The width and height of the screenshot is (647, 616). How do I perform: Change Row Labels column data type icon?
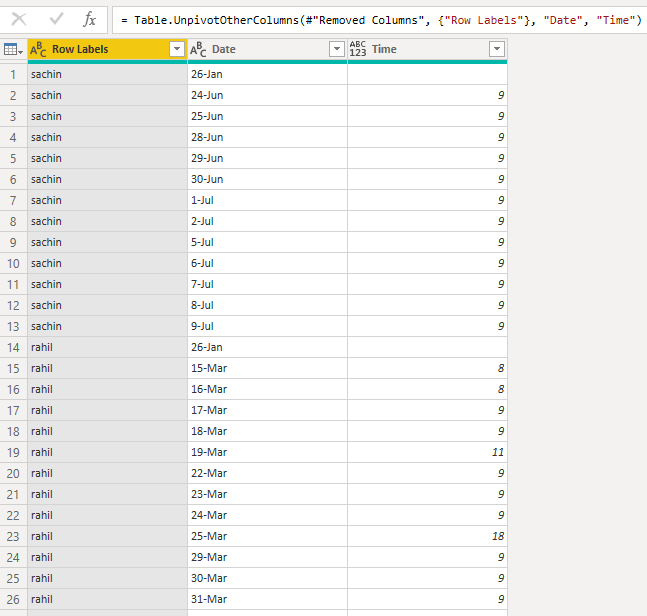38,50
